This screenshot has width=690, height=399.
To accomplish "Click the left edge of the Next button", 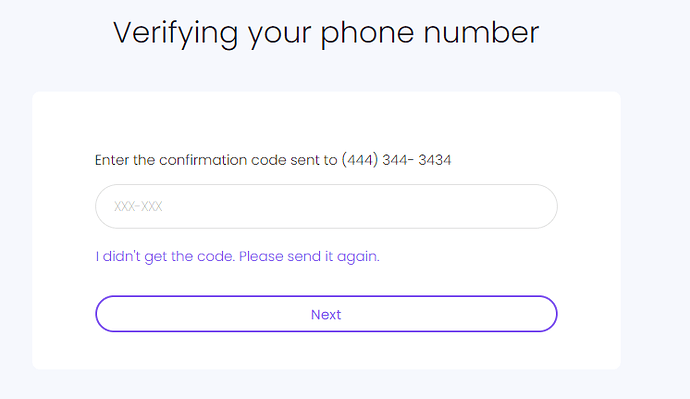I will click(x=102, y=314).
